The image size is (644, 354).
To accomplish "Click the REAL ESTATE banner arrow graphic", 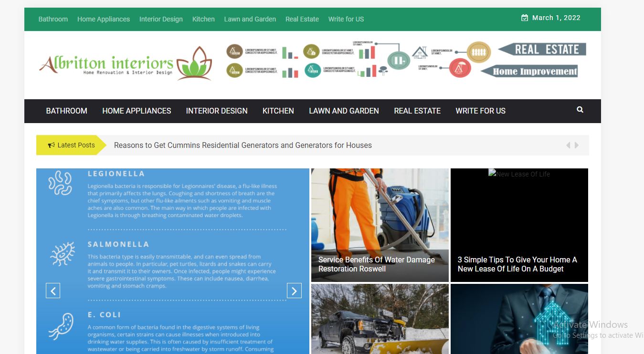I will pos(542,49).
